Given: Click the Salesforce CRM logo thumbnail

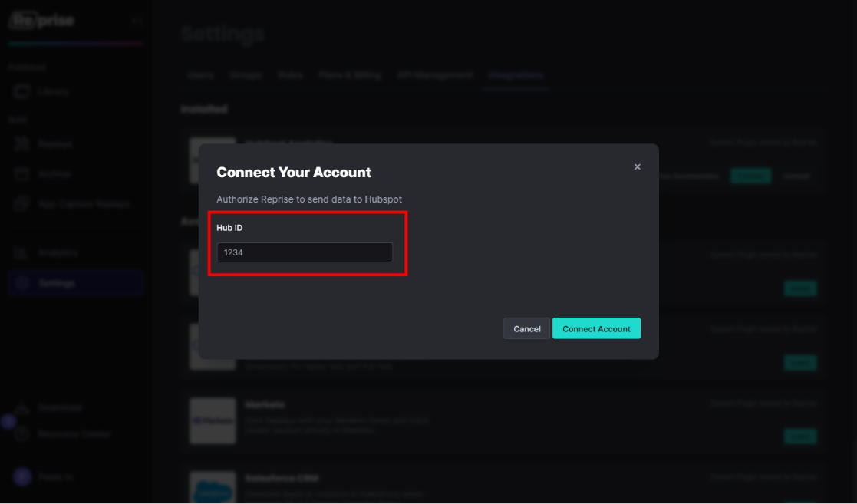Looking at the screenshot, I should (213, 488).
